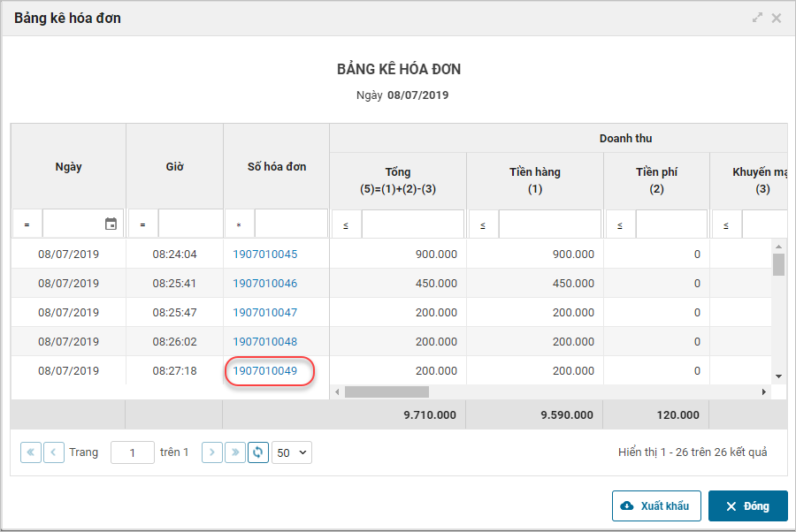Viewport: 796px width, 532px height.
Task: Click the Đóng button
Action: point(747,505)
